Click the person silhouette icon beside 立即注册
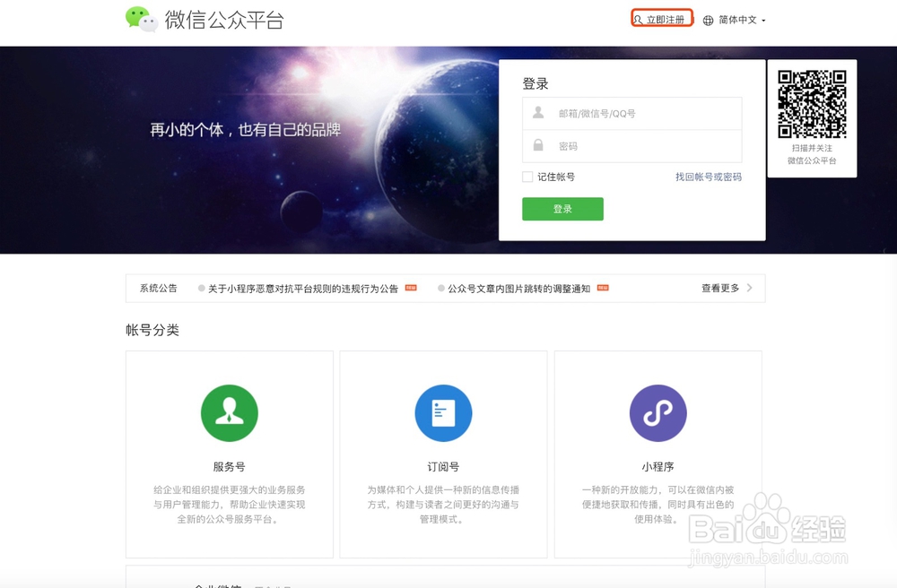The width and height of the screenshot is (897, 588). coord(639,18)
